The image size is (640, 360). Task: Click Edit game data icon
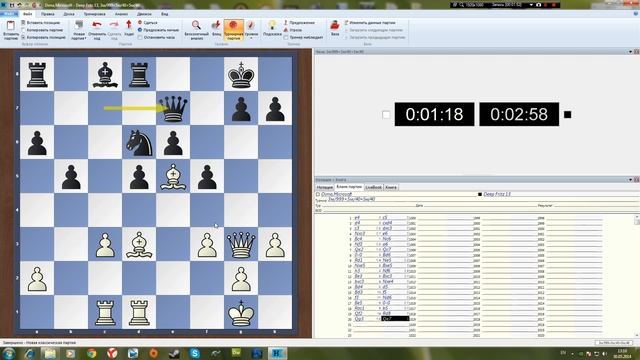(346, 22)
